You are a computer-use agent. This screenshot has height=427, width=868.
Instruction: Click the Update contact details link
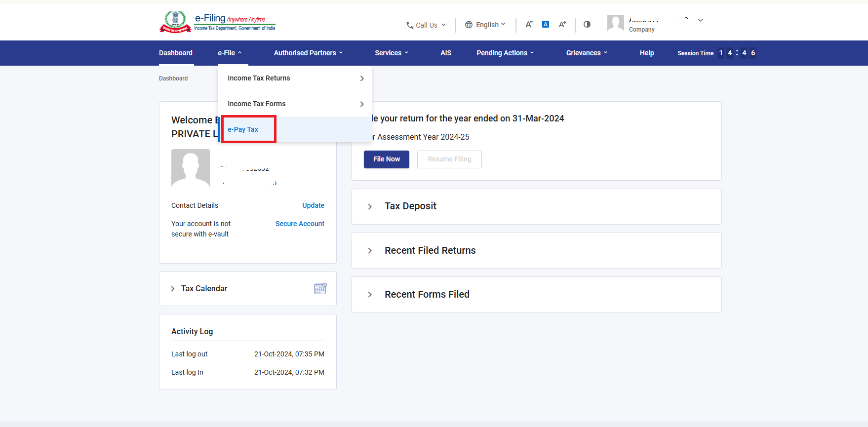coord(314,205)
